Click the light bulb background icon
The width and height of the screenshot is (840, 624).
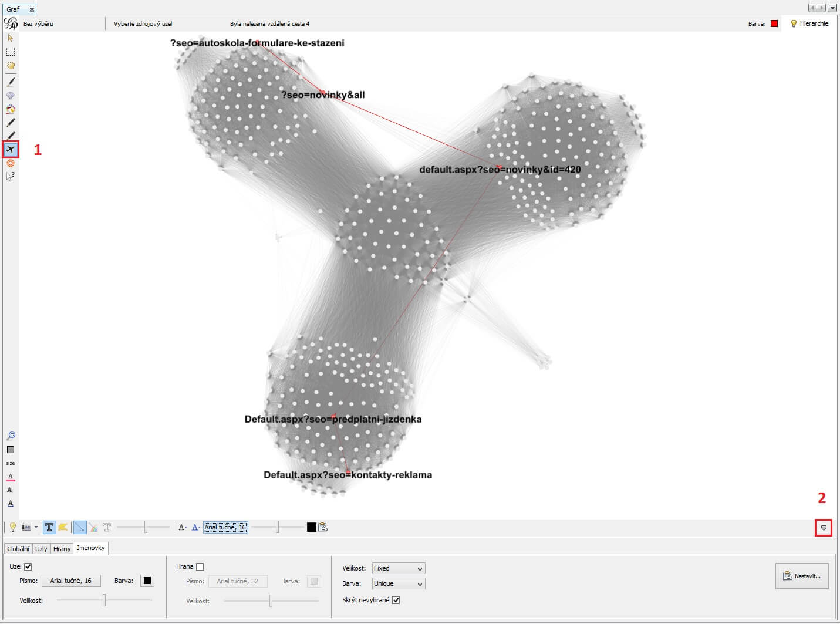click(12, 527)
